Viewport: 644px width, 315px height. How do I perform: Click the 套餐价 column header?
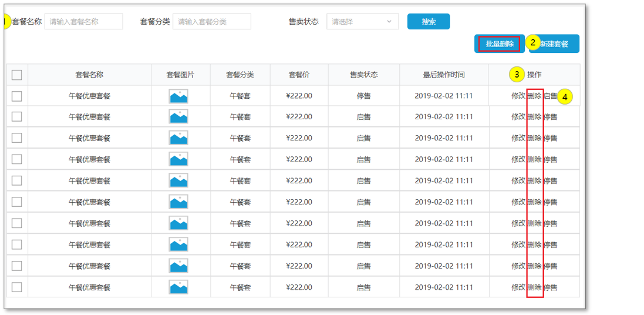pos(299,75)
